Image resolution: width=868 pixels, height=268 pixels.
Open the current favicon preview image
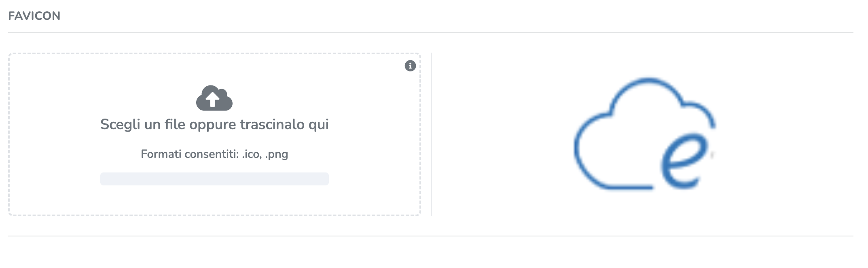click(x=645, y=134)
